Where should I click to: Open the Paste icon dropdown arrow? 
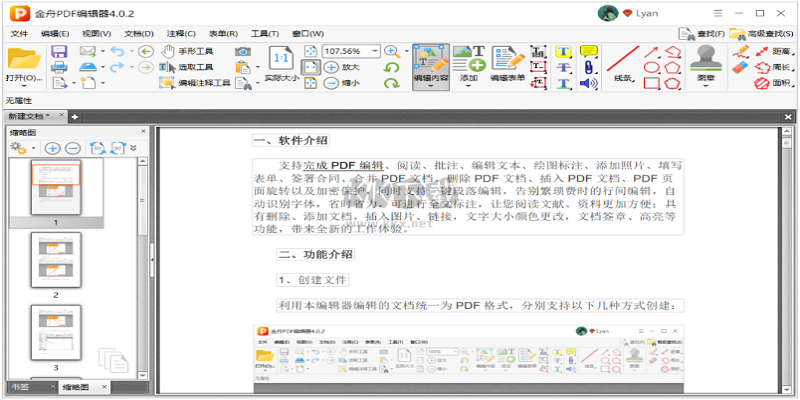click(258, 67)
